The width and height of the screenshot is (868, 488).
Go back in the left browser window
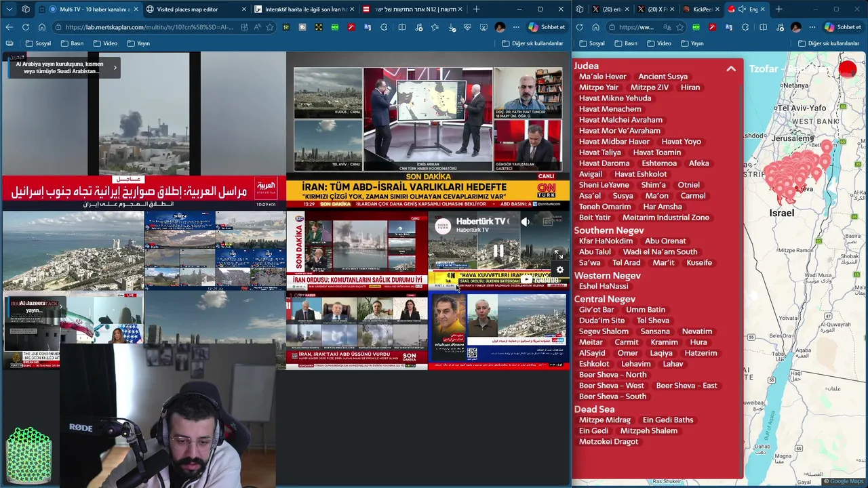[x=9, y=27]
